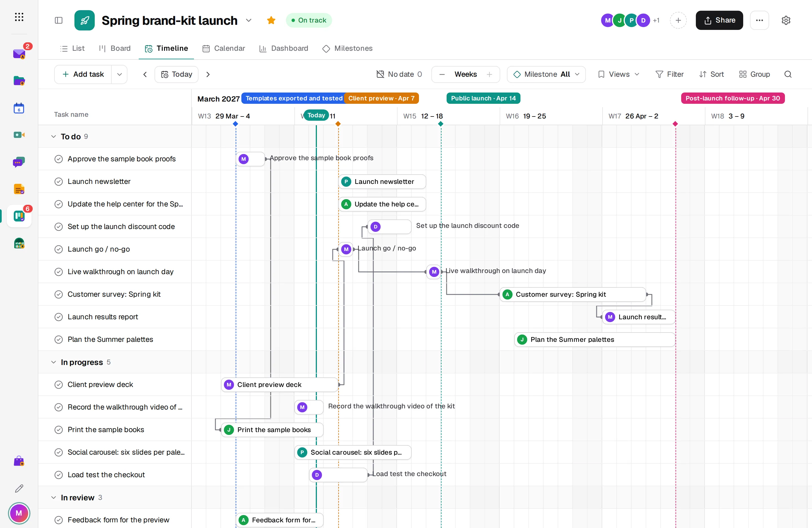Open the app launcher grid icon
This screenshot has width=812, height=528.
point(19,17)
